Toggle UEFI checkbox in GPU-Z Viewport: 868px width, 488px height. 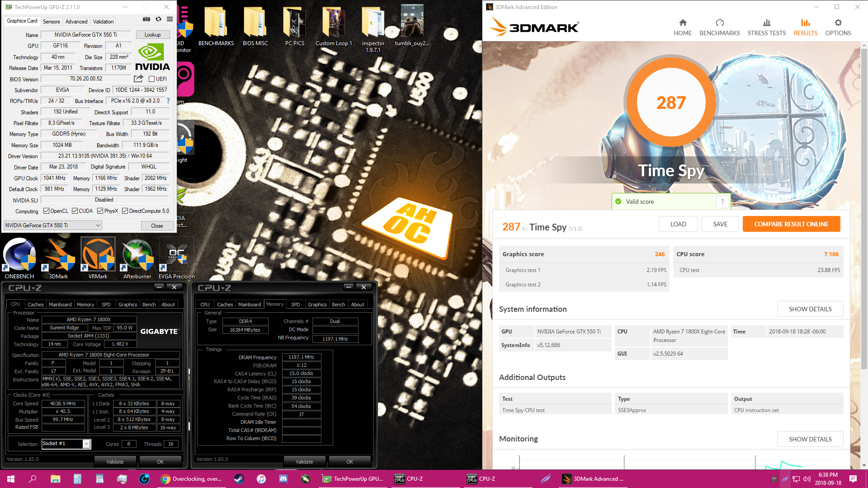pyautogui.click(x=152, y=79)
